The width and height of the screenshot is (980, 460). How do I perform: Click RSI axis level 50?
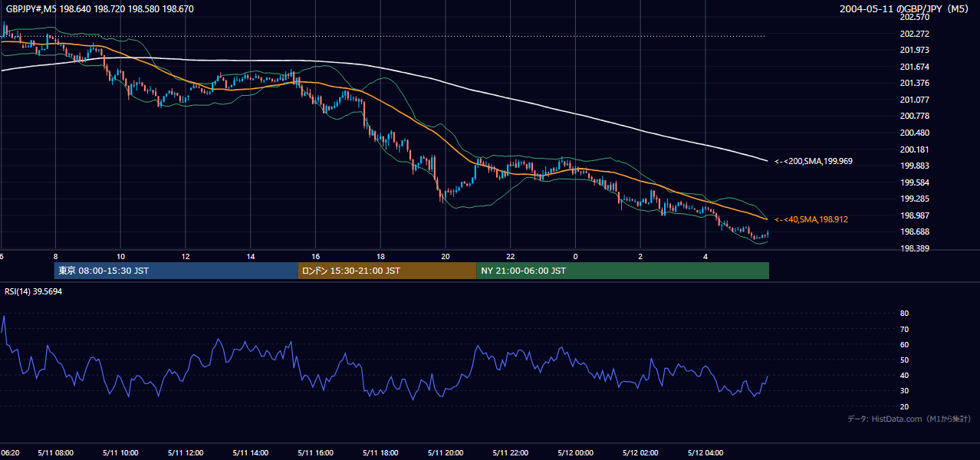[904, 360]
